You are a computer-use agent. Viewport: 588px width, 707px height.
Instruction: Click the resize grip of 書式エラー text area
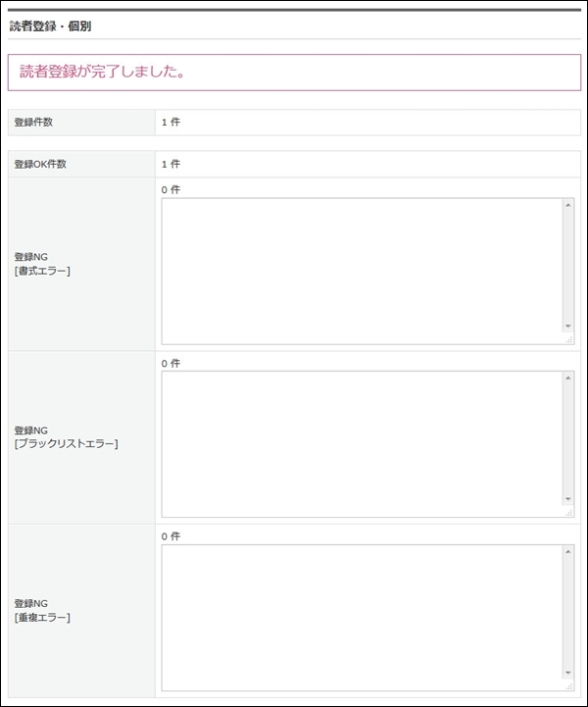(x=569, y=340)
